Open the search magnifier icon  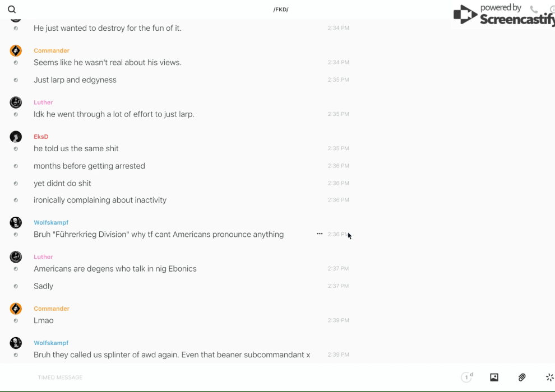[x=12, y=10]
